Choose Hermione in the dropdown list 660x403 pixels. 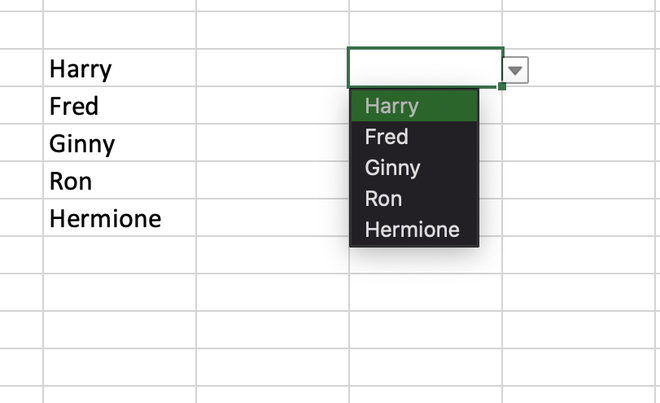(414, 229)
